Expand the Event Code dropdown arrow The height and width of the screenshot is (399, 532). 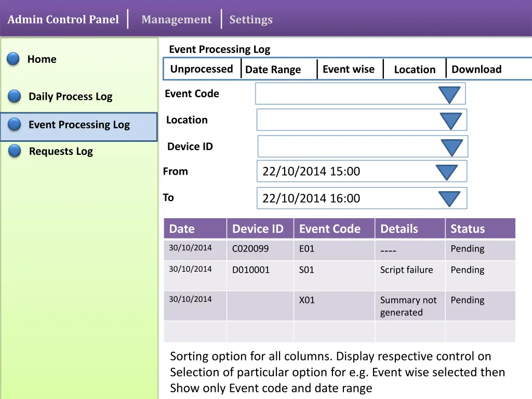click(x=449, y=95)
